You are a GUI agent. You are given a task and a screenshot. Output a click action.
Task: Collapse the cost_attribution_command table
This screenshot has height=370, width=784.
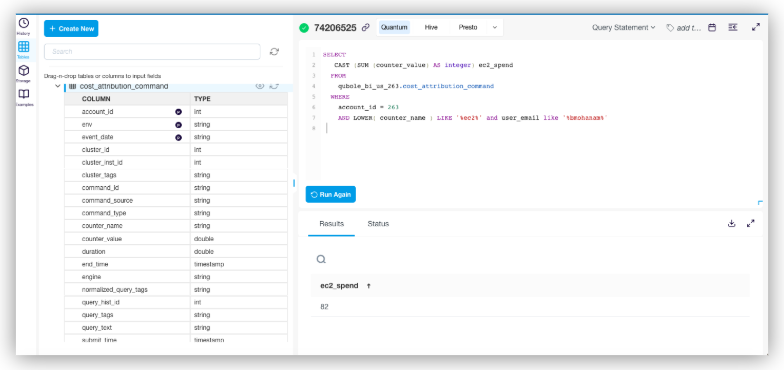coord(58,86)
